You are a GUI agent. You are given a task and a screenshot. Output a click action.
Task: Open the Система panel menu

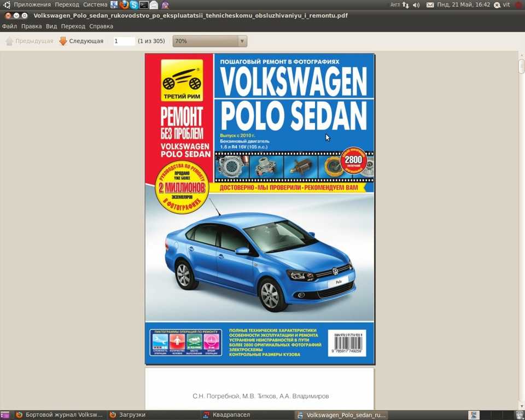point(95,5)
